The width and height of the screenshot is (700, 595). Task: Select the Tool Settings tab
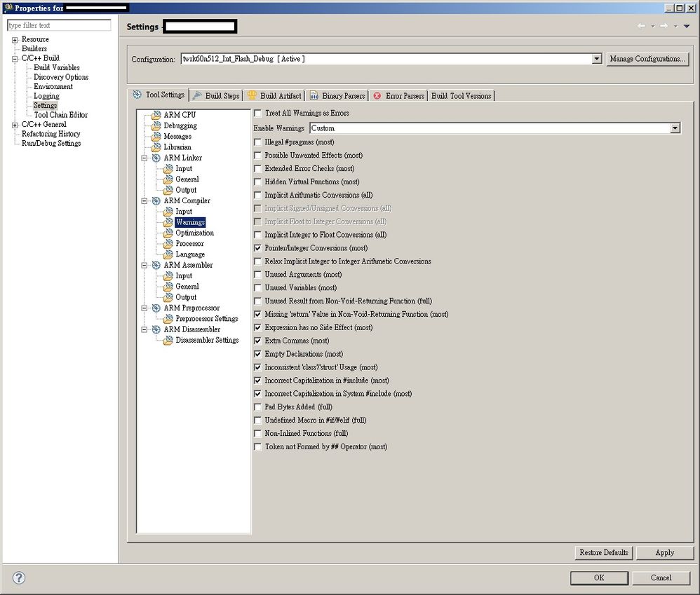point(159,95)
